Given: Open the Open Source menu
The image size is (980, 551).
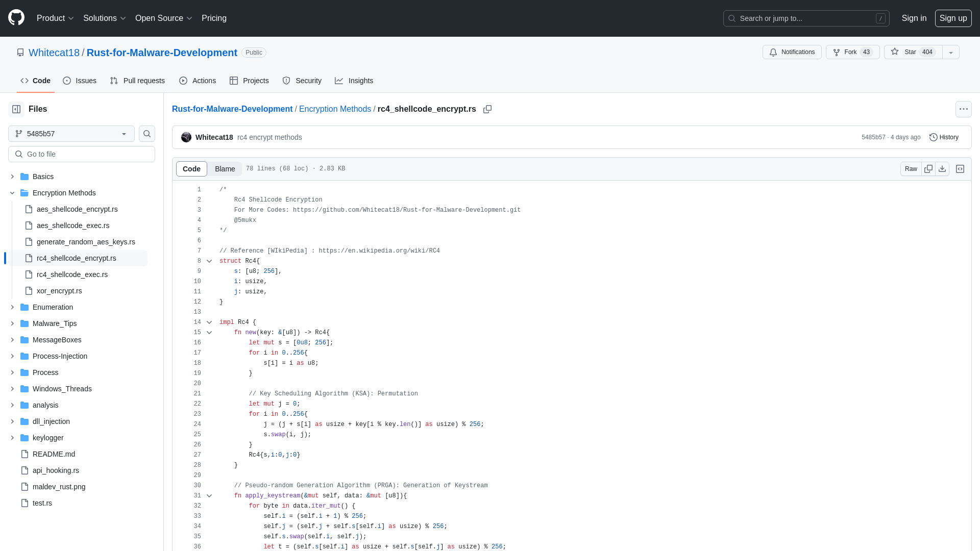Looking at the screenshot, I should (163, 18).
